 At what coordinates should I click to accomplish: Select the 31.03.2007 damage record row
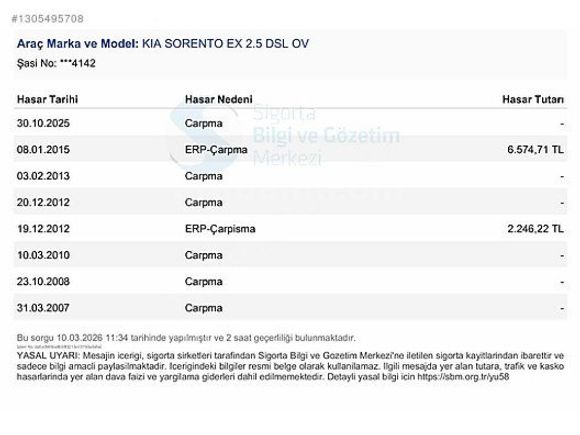point(290,308)
